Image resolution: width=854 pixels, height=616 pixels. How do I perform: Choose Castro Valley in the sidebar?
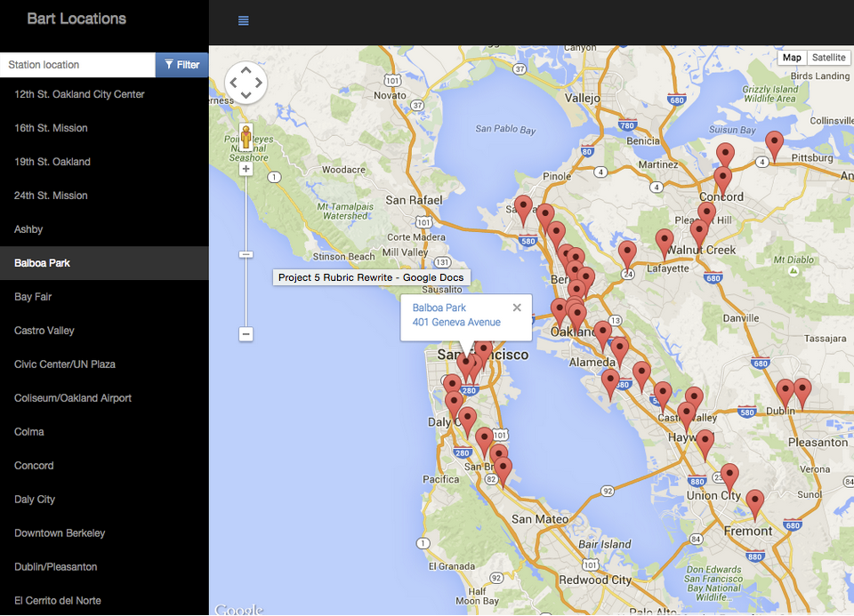[x=104, y=331]
